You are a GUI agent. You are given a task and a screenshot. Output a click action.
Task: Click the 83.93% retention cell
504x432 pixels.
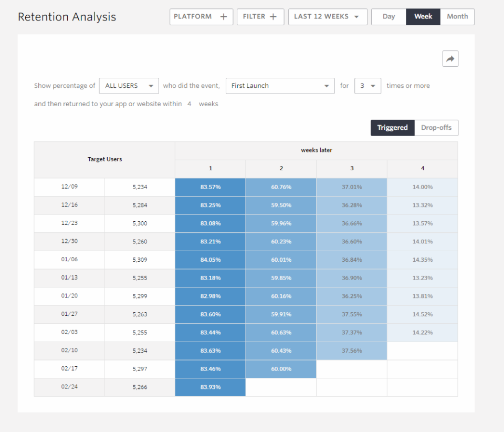(x=210, y=387)
